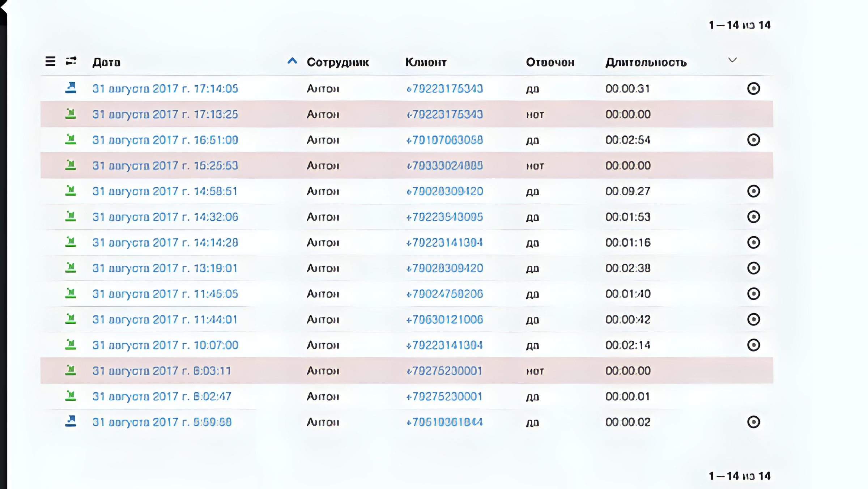The width and height of the screenshot is (868, 489).
Task: Expand the chevron dropdown after Длительность header
Action: click(x=732, y=60)
